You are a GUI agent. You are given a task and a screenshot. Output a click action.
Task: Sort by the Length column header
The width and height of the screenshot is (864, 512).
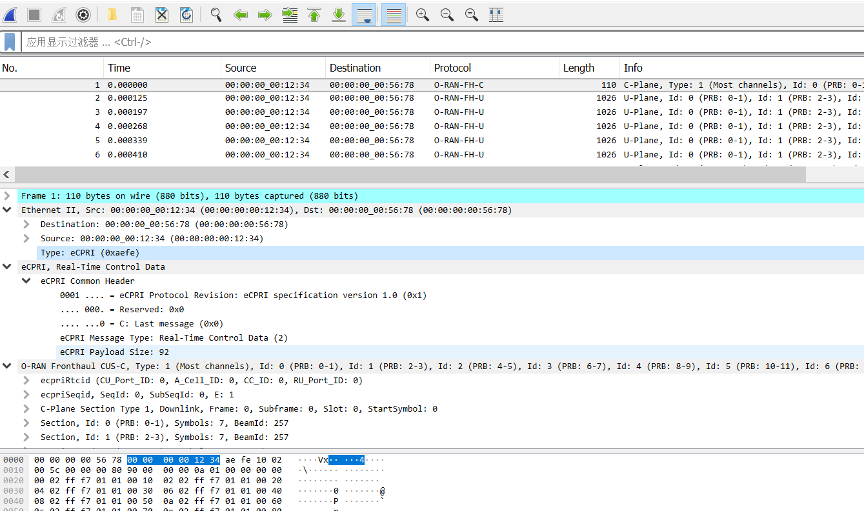(x=588, y=68)
